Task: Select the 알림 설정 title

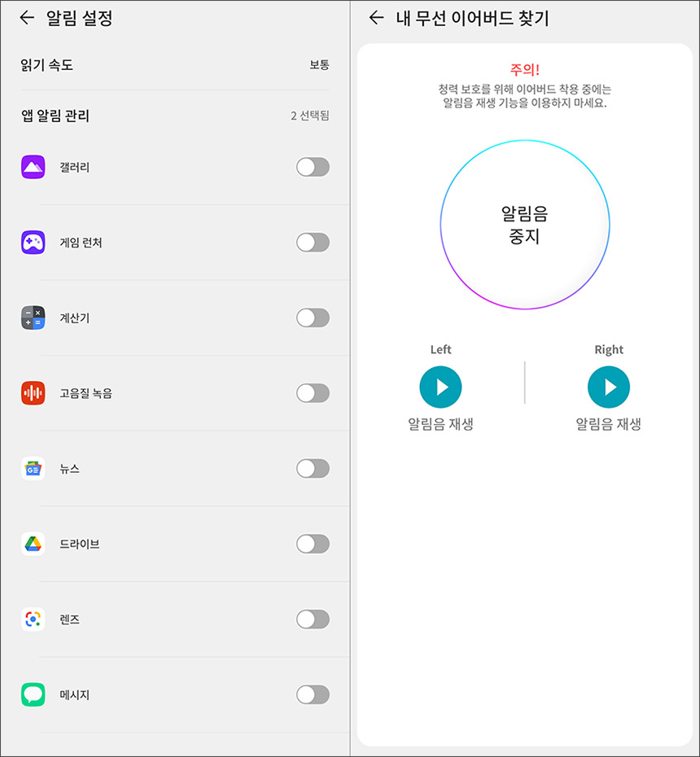Action: [x=79, y=19]
